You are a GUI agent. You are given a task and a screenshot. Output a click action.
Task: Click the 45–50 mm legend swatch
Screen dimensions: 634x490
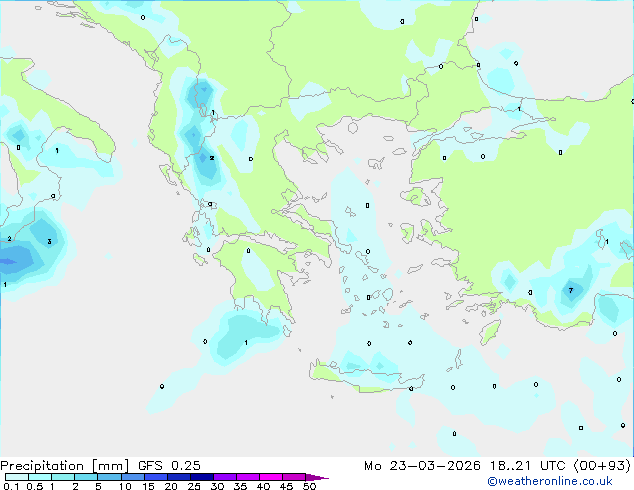[294, 477]
